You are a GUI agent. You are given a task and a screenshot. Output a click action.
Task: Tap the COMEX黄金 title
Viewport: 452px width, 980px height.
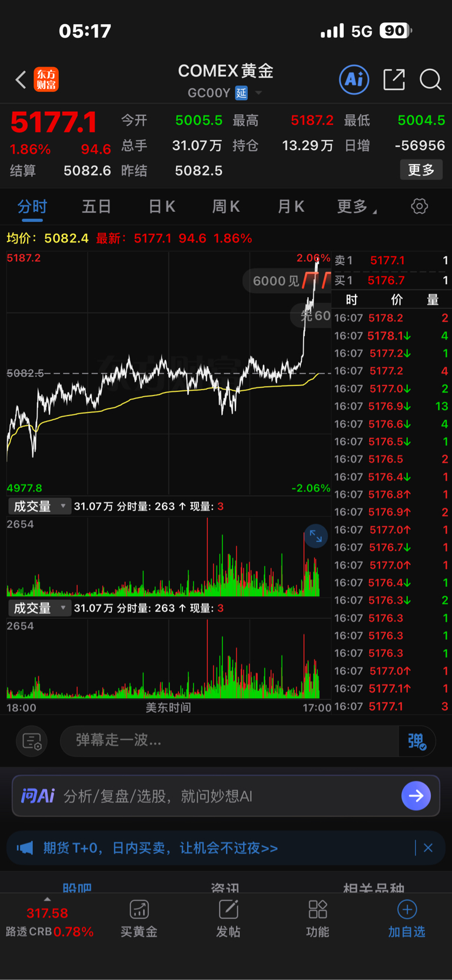coord(226,71)
